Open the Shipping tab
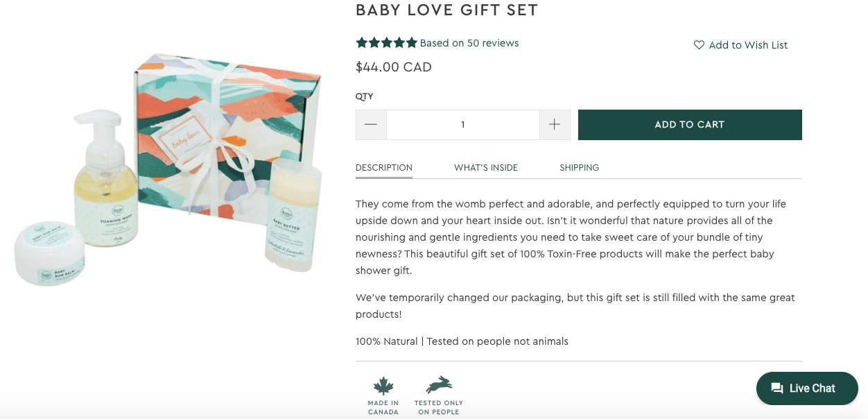The width and height of the screenshot is (868, 419). point(579,167)
